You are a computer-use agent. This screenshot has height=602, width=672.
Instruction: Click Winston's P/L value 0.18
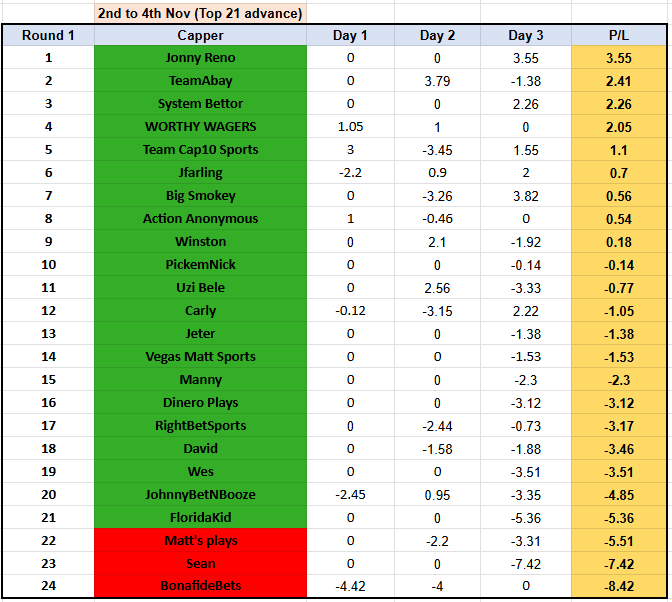pos(619,242)
